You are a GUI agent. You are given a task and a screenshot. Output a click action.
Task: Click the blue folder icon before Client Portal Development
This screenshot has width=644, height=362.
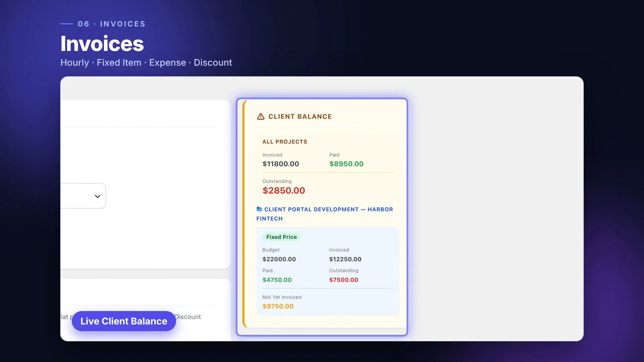coord(259,209)
